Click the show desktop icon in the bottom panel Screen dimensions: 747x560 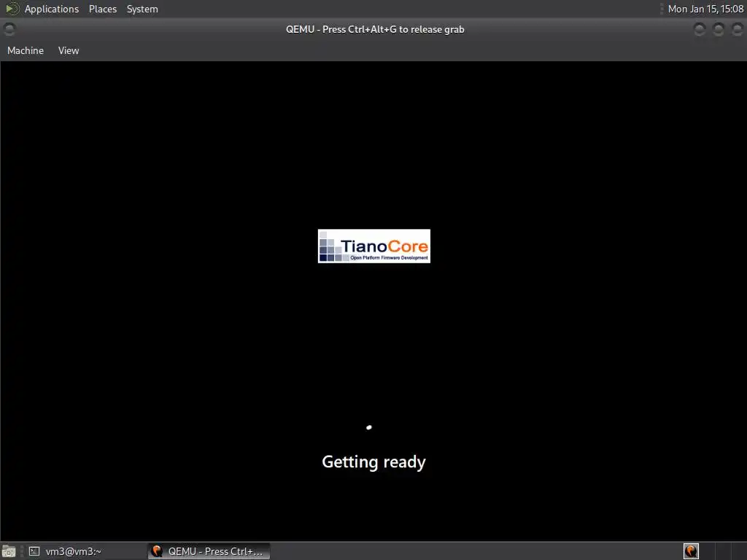tap(9, 551)
